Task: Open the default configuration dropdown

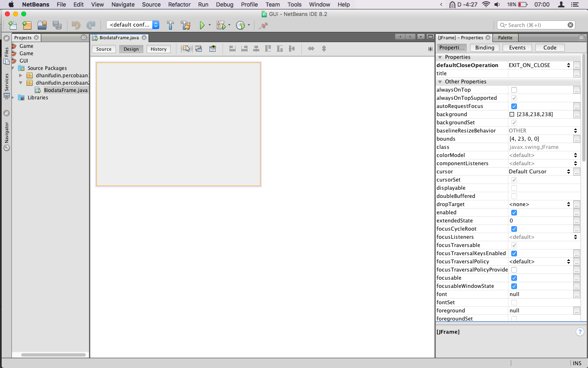Action: point(133,25)
